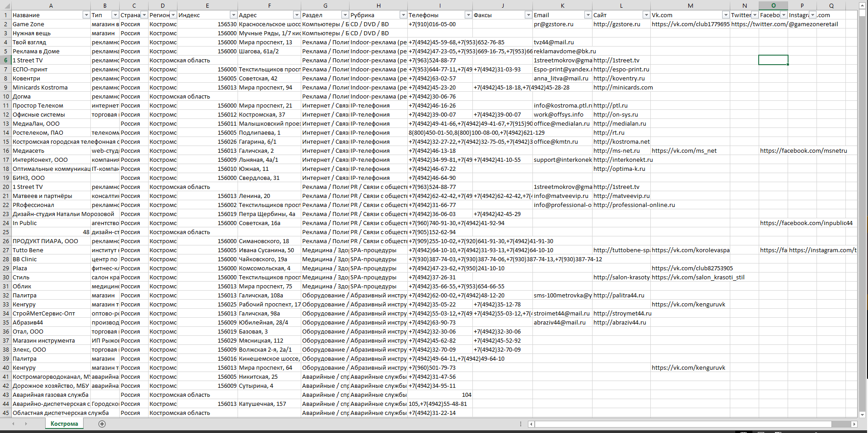Switch to the Кострома sheet tab
This screenshot has height=433, width=868.
click(64, 424)
